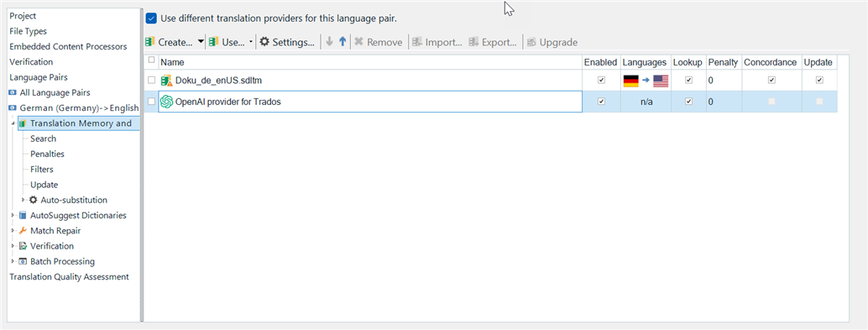Uncheck Use different translation providers checkbox
This screenshot has width=868, height=330.
[x=151, y=18]
